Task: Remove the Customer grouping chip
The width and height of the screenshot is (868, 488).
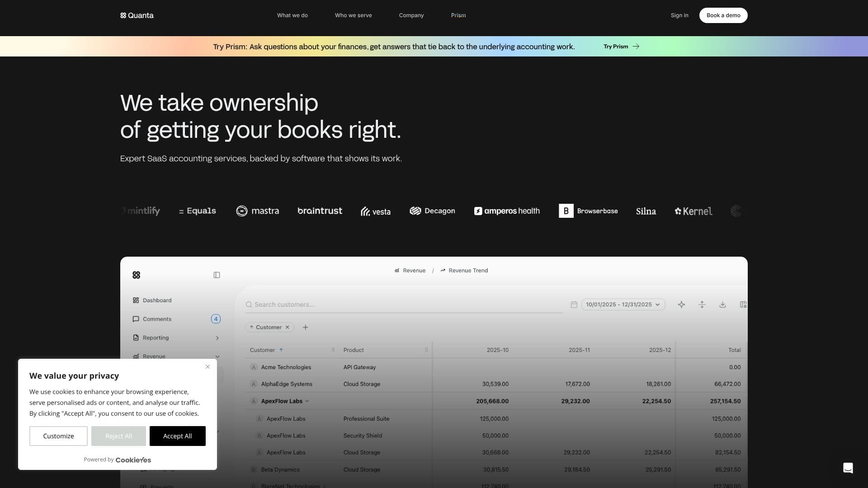Action: tap(287, 327)
